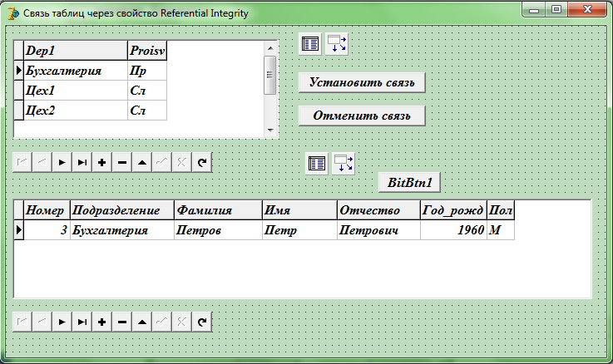This screenshot has width=613, height=364.
Task: Click Prior record in upper navigator
Action: 42,163
